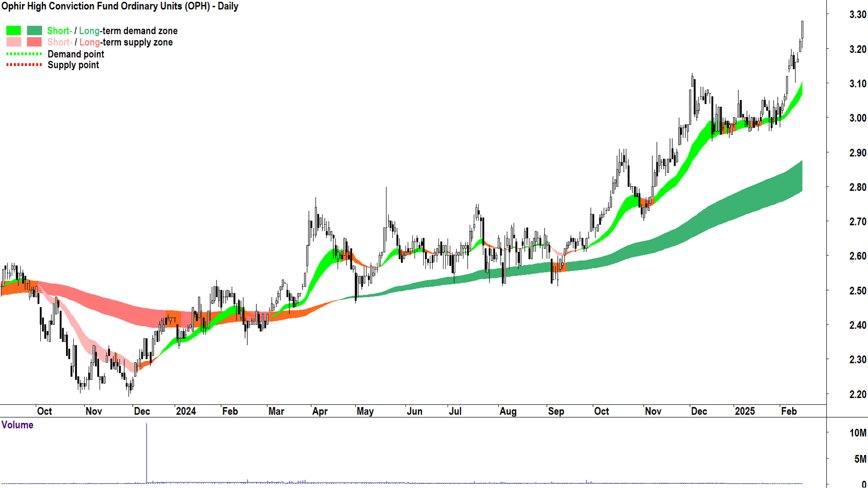Click the red long-term supply swatch
Screen dimensions: 868x488
(x=34, y=42)
